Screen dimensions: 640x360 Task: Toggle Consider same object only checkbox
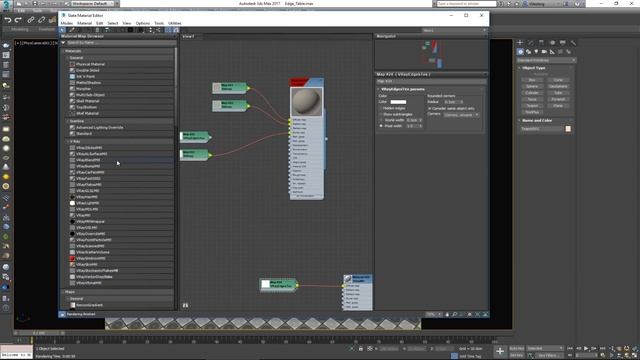point(430,109)
